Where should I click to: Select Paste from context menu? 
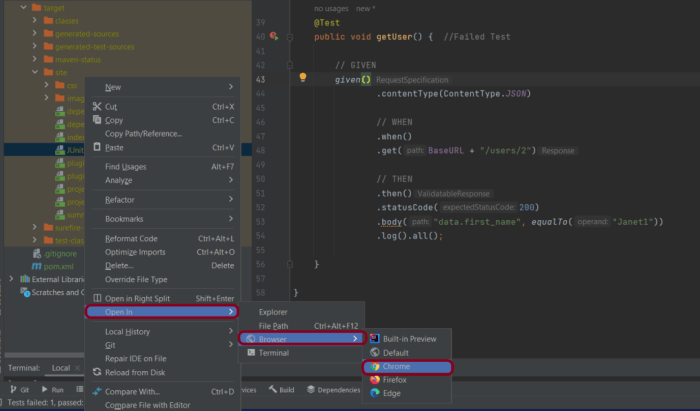click(x=163, y=147)
